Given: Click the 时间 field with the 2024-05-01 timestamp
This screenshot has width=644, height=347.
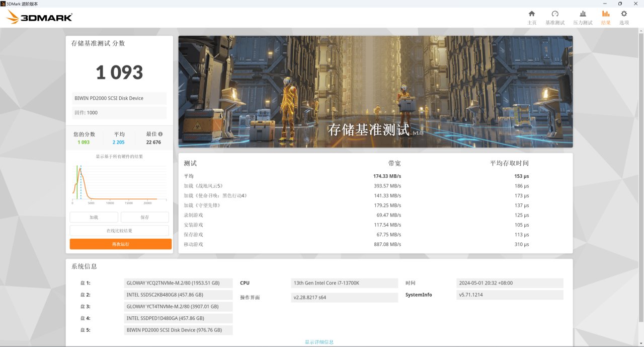Looking at the screenshot, I should pyautogui.click(x=510, y=283).
